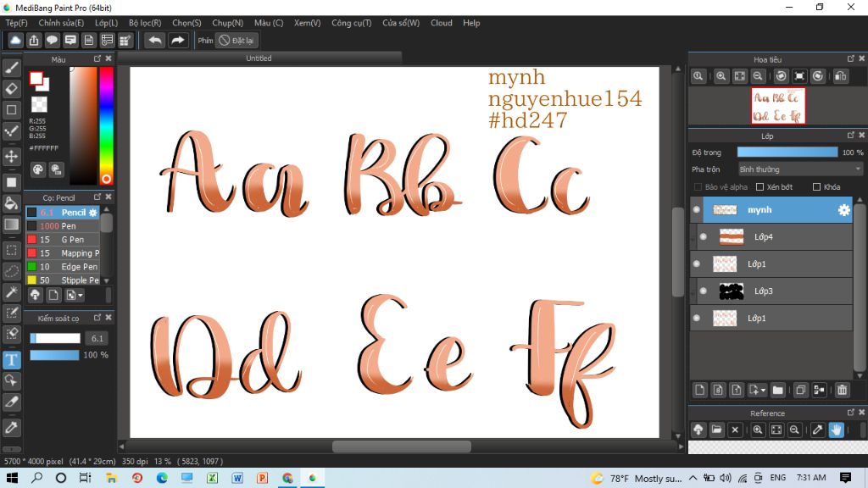Open the brush add dropdown below brush list
Screen dimensions: 868x488
[75, 296]
